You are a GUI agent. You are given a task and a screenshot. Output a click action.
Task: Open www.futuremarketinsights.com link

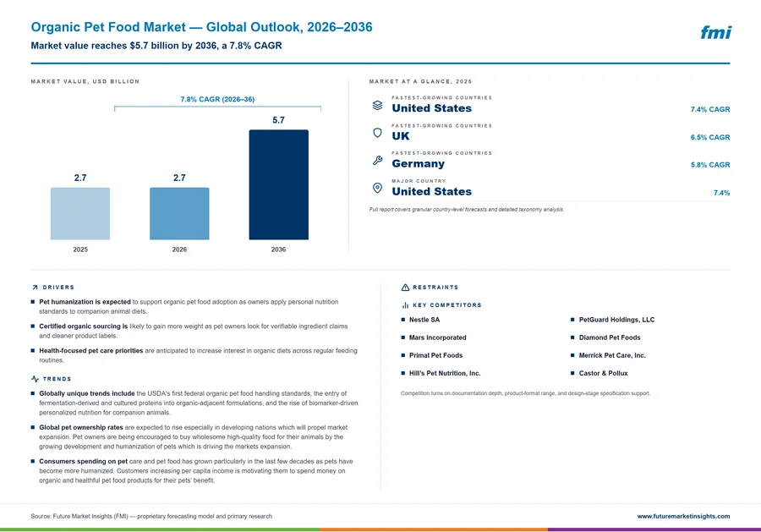click(x=683, y=516)
